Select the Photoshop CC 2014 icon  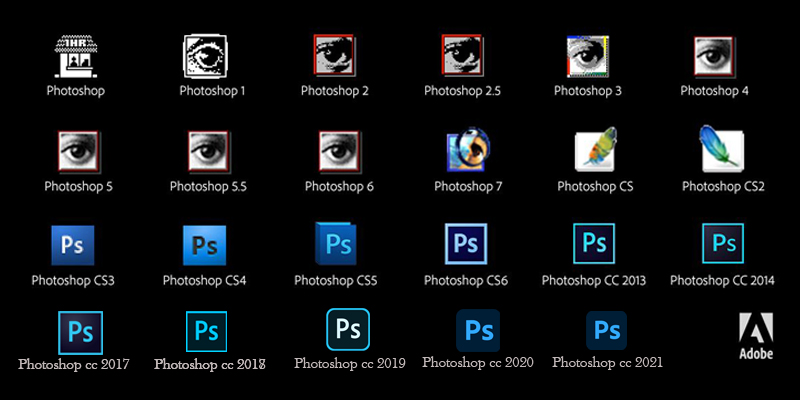[723, 243]
